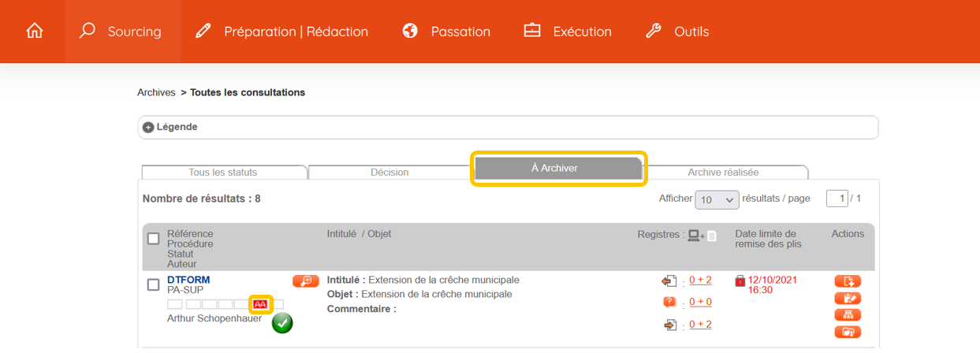
Task: Click the magnifier details icon beside DTFORM
Action: click(x=305, y=281)
